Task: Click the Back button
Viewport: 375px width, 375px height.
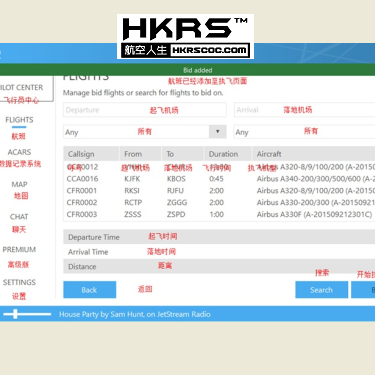Action: coord(90,290)
